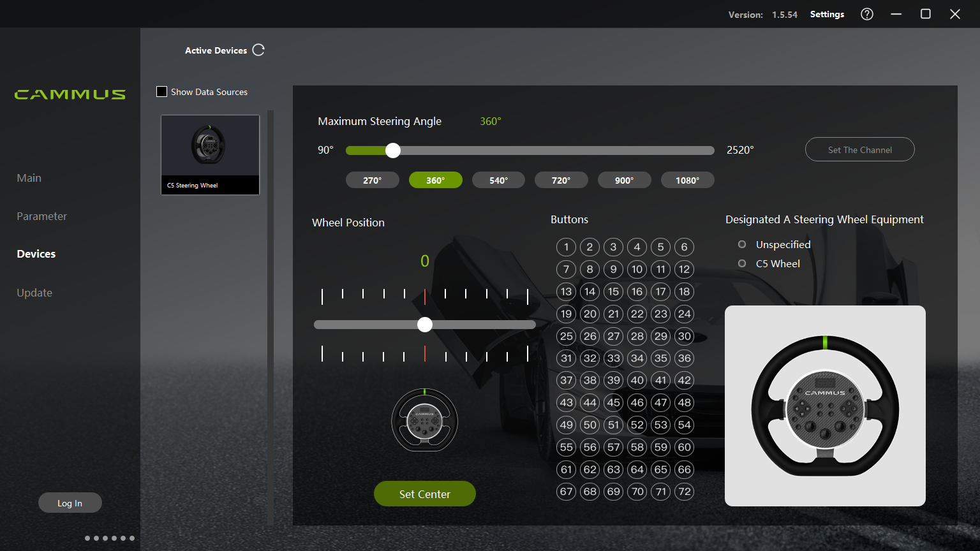Choose the 720° steering angle preset
The height and width of the screenshot is (551, 980).
pyautogui.click(x=561, y=180)
